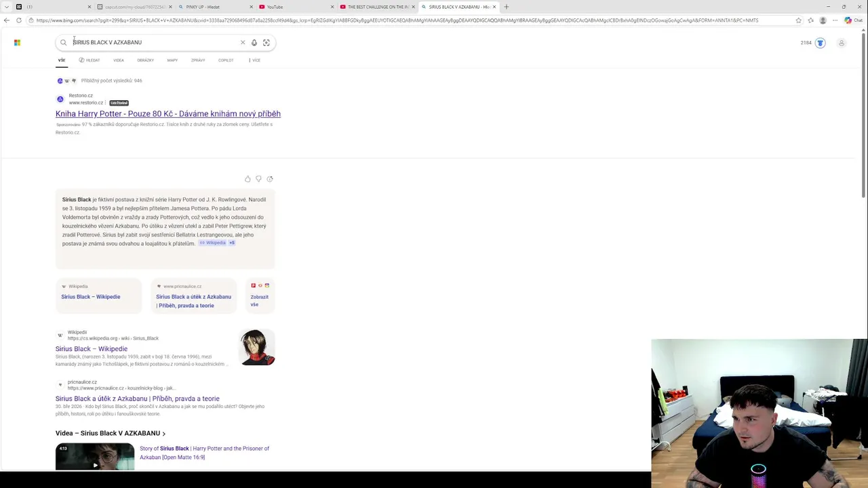Click the www.restorio.cz ad URL
Viewport: 868px width, 488px height.
click(x=86, y=103)
